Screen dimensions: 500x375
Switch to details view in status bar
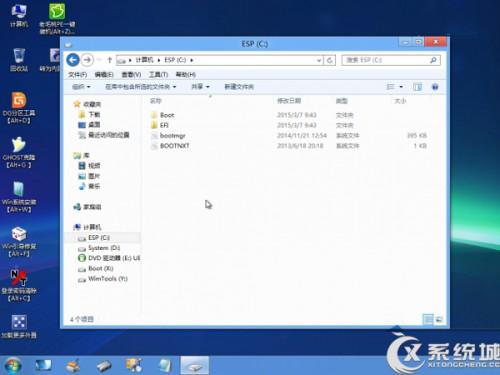coord(428,319)
